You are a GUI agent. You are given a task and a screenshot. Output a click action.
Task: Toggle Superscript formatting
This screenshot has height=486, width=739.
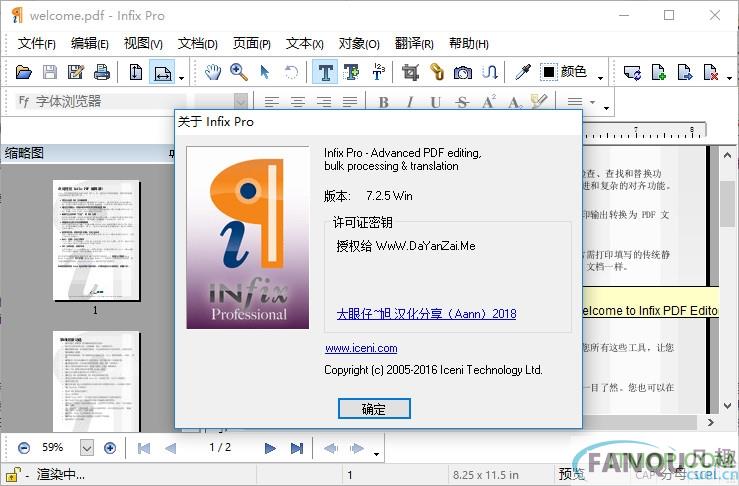[488, 101]
